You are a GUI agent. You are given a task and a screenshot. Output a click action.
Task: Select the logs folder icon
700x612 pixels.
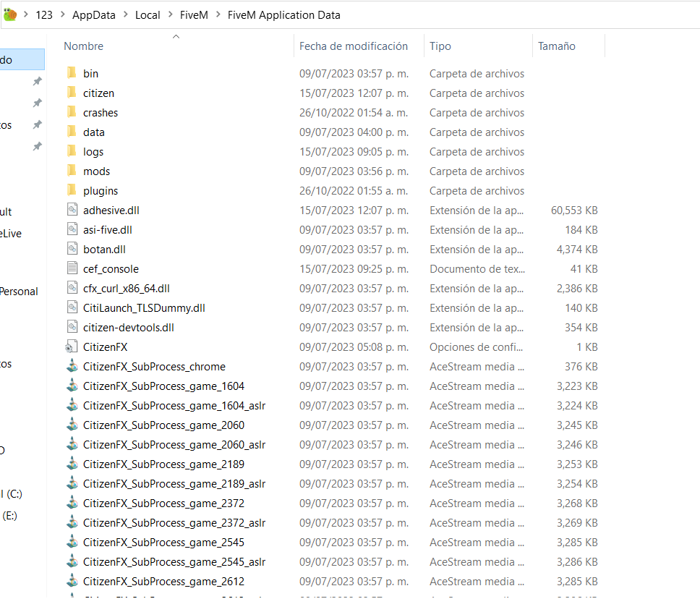[72, 151]
